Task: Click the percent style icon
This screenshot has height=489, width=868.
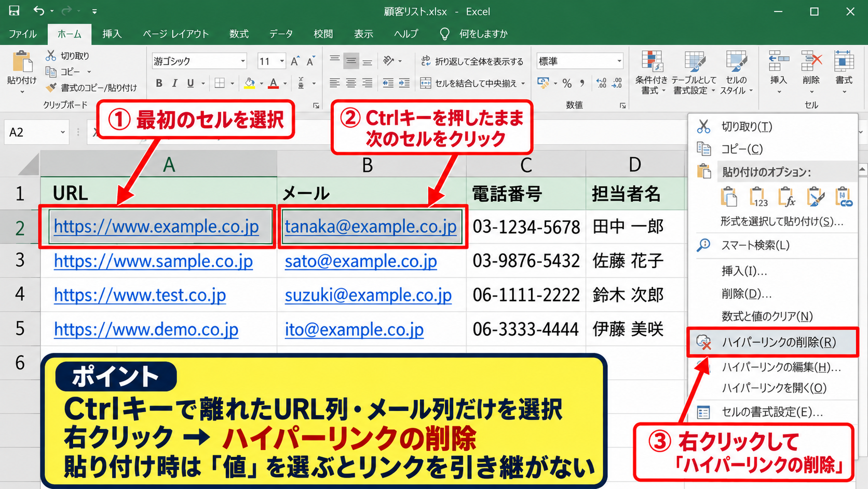Action: 567,83
